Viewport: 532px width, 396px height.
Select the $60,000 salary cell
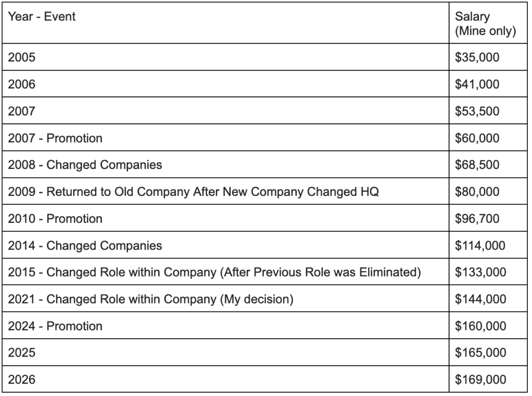(x=488, y=137)
